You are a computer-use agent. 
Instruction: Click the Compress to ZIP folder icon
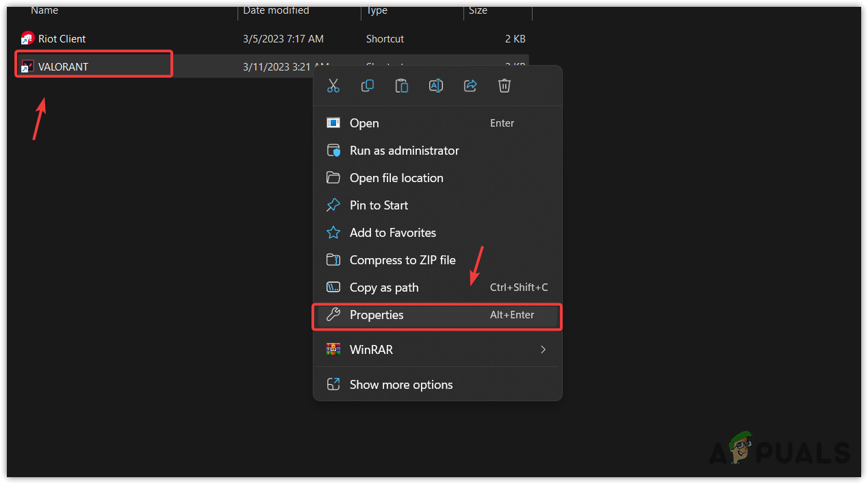point(333,260)
